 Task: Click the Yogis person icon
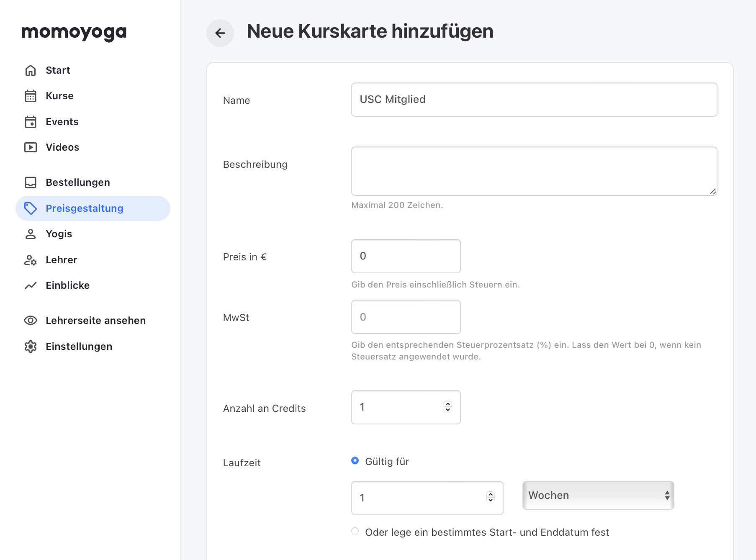31,234
